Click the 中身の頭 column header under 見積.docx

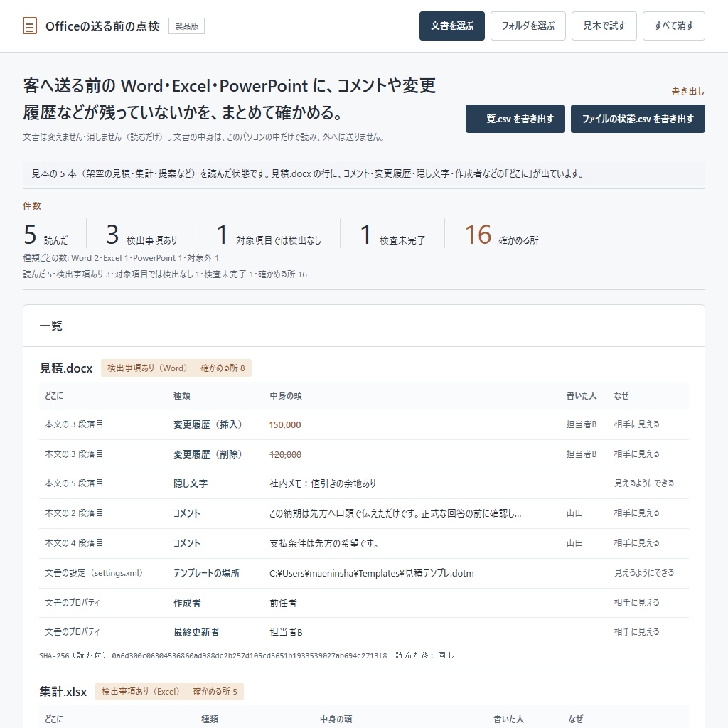pyautogui.click(x=286, y=395)
